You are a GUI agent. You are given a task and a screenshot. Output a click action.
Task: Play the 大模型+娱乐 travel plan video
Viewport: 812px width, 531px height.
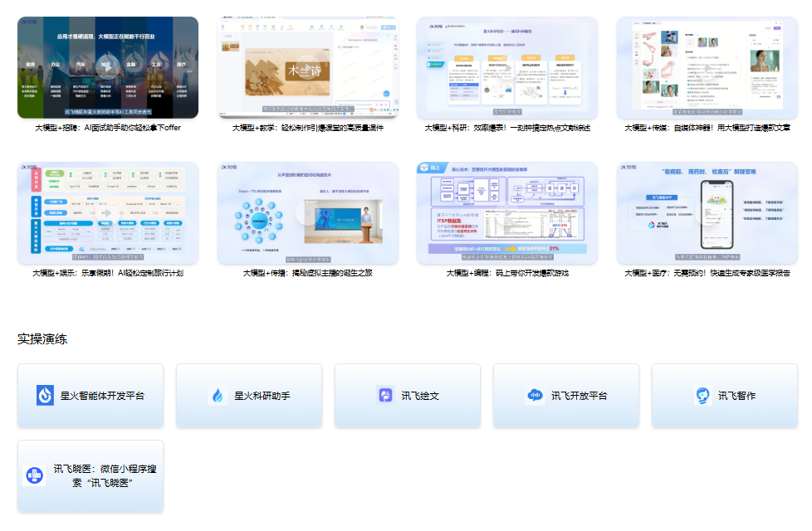pos(108,212)
